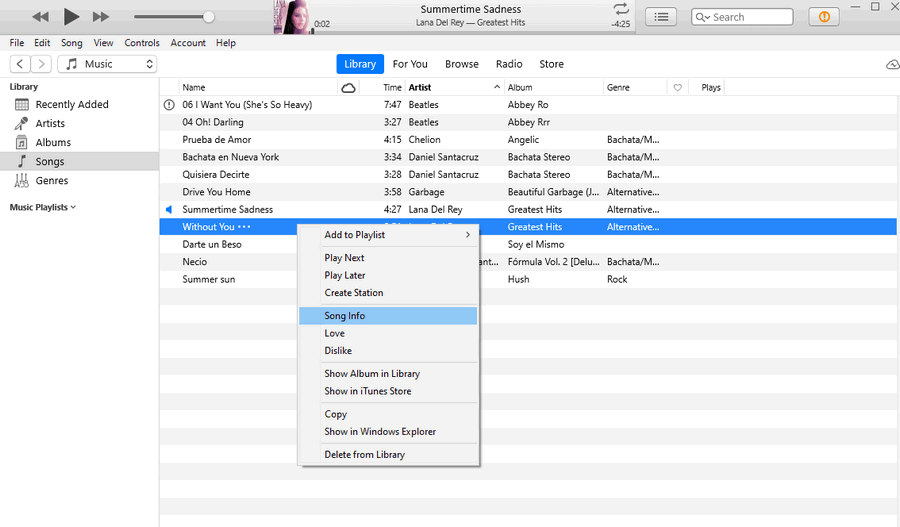Open the Music media type dropdown
900x527 pixels.
pos(107,64)
